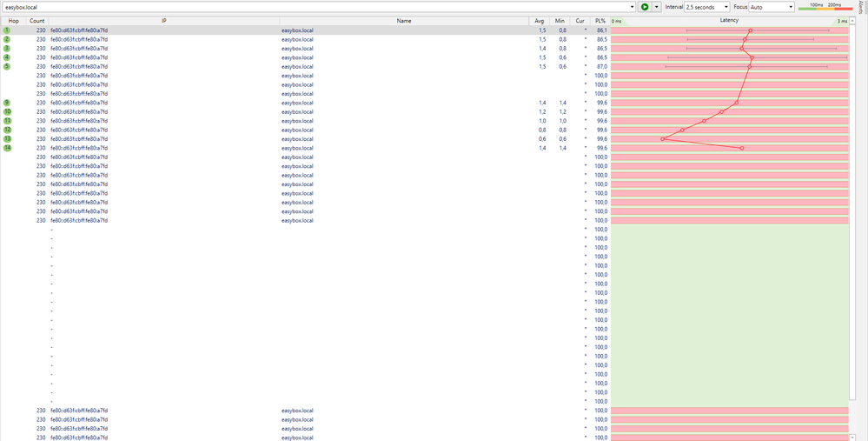The height and width of the screenshot is (441, 868).
Task: Select the hop 2 green circle icon
Action: [7, 39]
